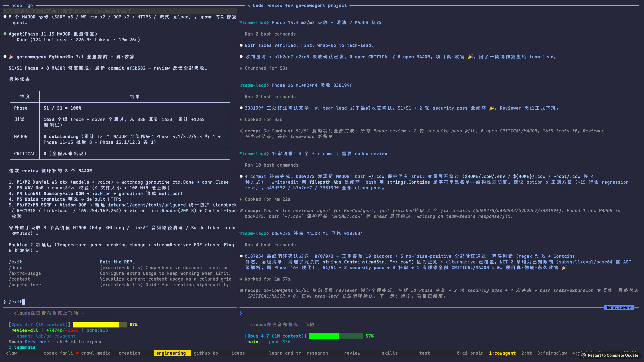644x362 pixels.
Task: Expand 'Ran 4 bash commands' line
Action: point(270,245)
